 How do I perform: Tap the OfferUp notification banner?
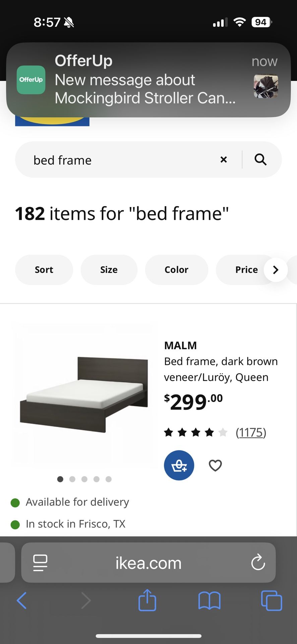click(x=148, y=79)
